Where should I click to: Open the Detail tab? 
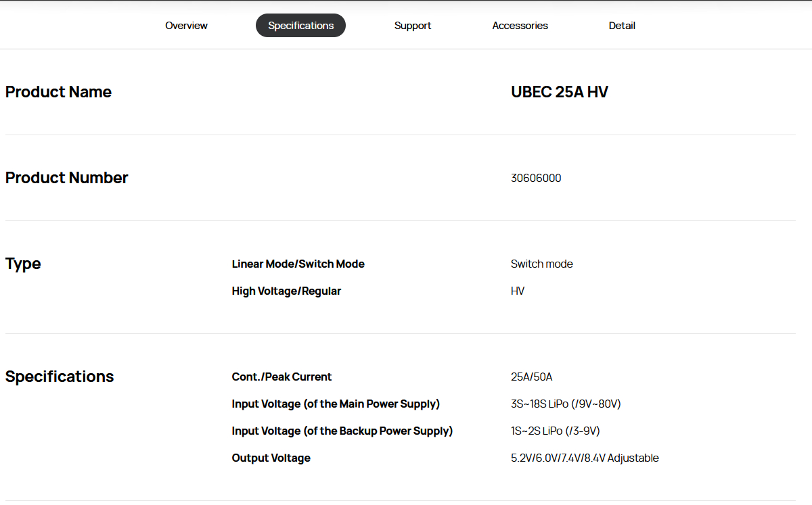pyautogui.click(x=621, y=26)
